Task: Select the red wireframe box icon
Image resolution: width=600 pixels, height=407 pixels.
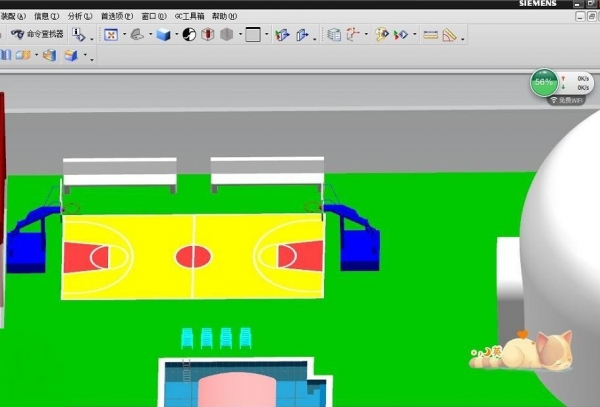Action: click(207, 35)
